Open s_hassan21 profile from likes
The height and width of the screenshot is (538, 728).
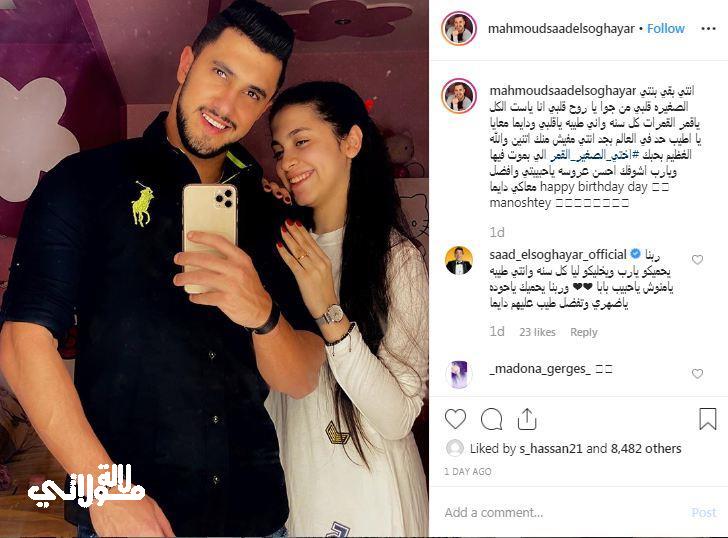[x=551, y=448]
